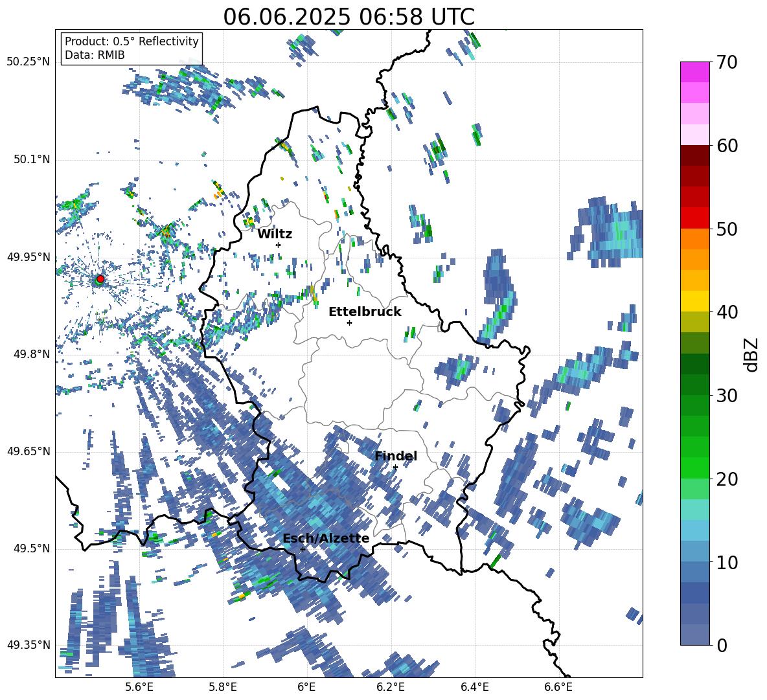The image size is (767, 700).
Task: Click the 6°E longitude tick label
Action: click(306, 687)
